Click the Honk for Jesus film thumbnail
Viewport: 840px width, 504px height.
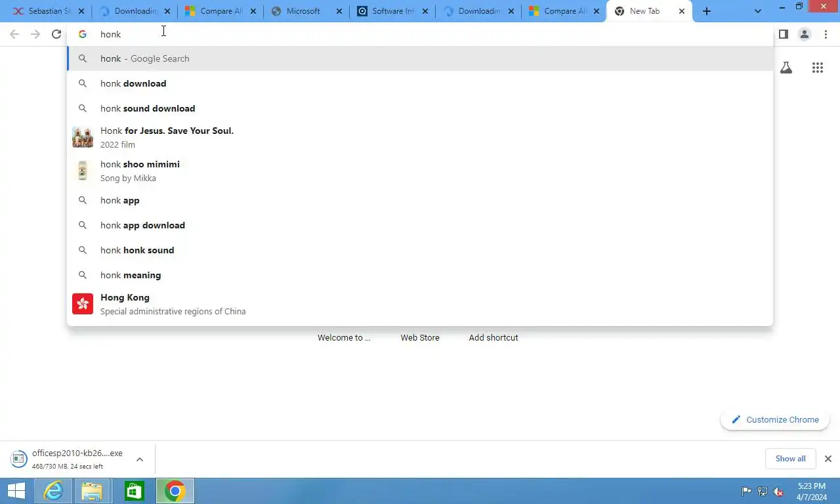coord(83,137)
